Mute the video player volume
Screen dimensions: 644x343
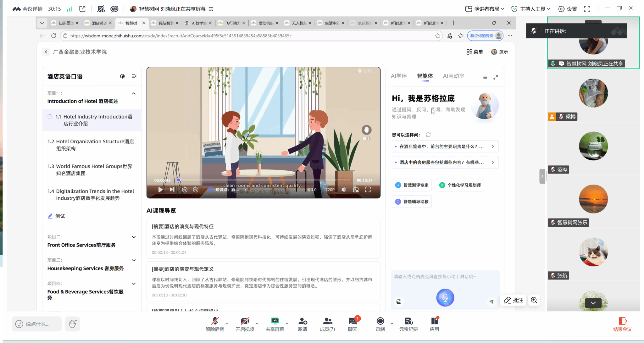(x=344, y=190)
